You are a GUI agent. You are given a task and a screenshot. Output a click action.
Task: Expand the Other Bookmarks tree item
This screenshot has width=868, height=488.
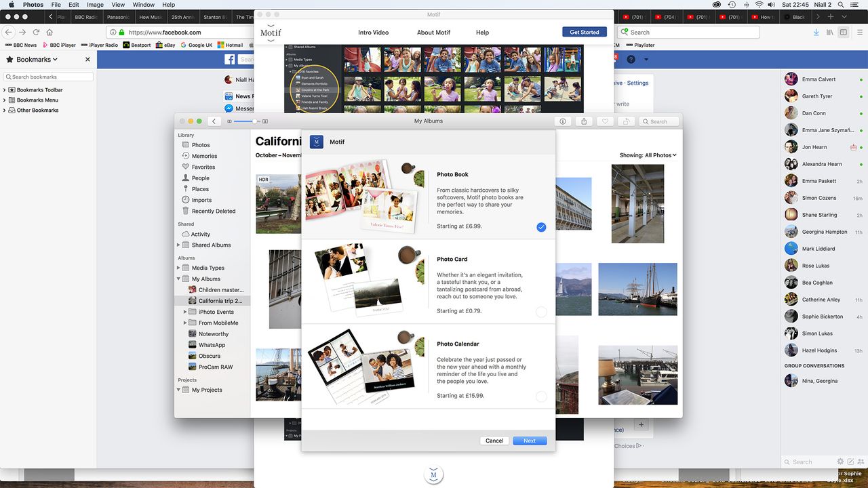tap(5, 110)
